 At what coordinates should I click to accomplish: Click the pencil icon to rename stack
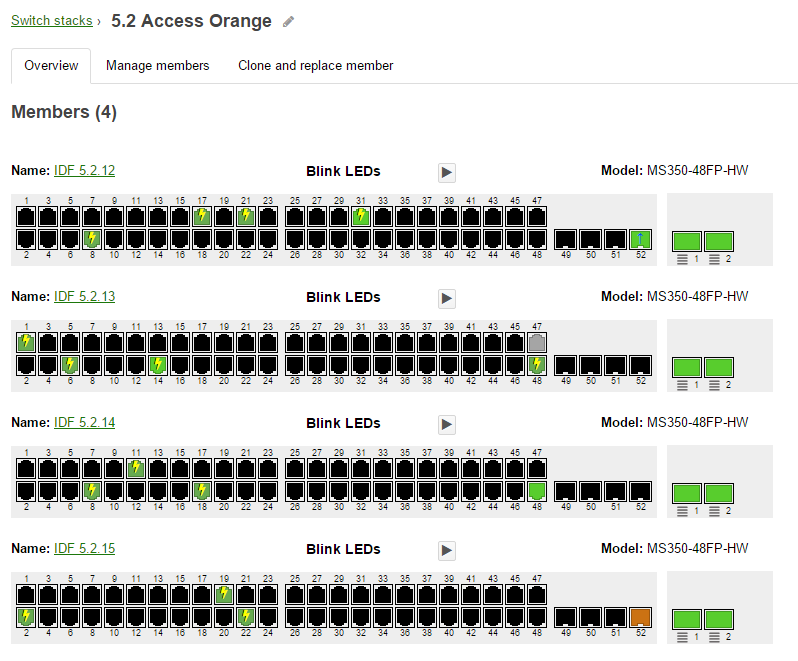[x=289, y=21]
